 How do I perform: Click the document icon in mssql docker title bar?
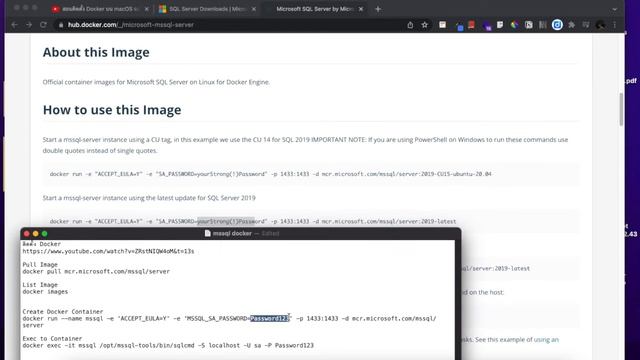207,233
